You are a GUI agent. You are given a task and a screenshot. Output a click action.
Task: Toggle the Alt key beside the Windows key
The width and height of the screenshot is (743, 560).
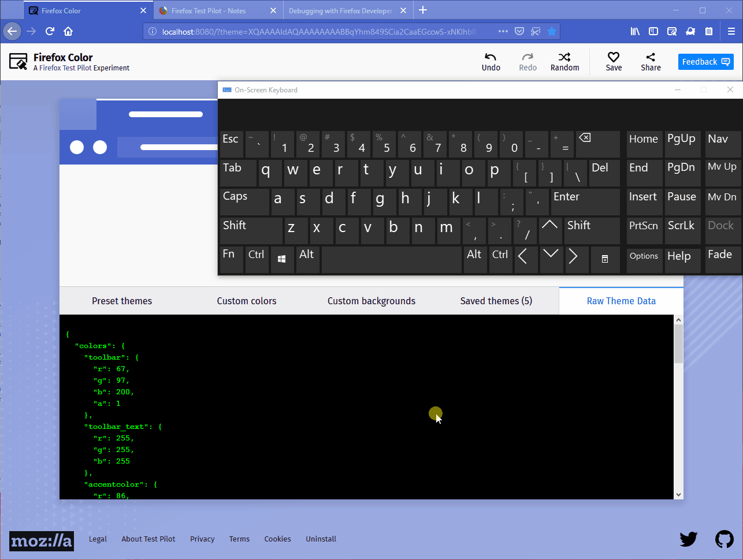(308, 260)
